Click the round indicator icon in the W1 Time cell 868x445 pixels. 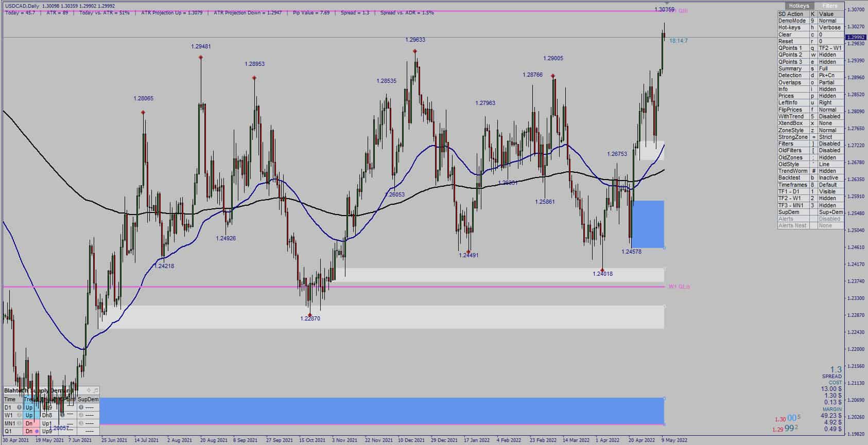coord(19,415)
